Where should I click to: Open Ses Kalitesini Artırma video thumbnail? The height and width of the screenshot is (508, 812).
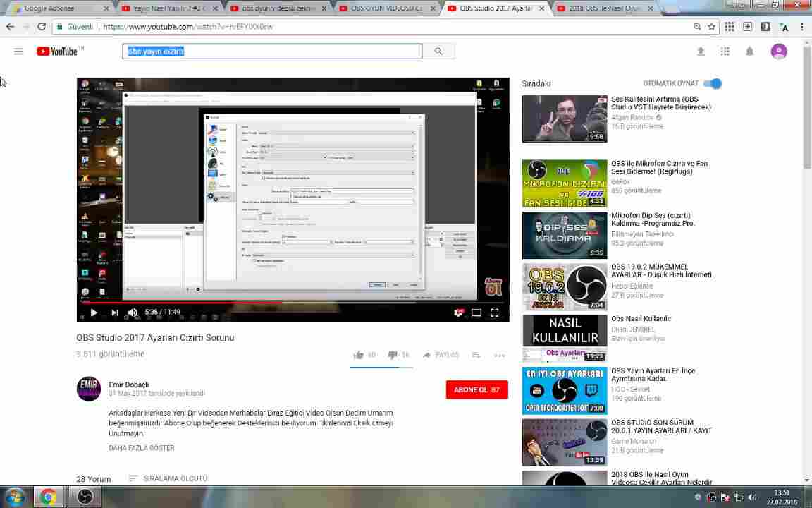565,119
